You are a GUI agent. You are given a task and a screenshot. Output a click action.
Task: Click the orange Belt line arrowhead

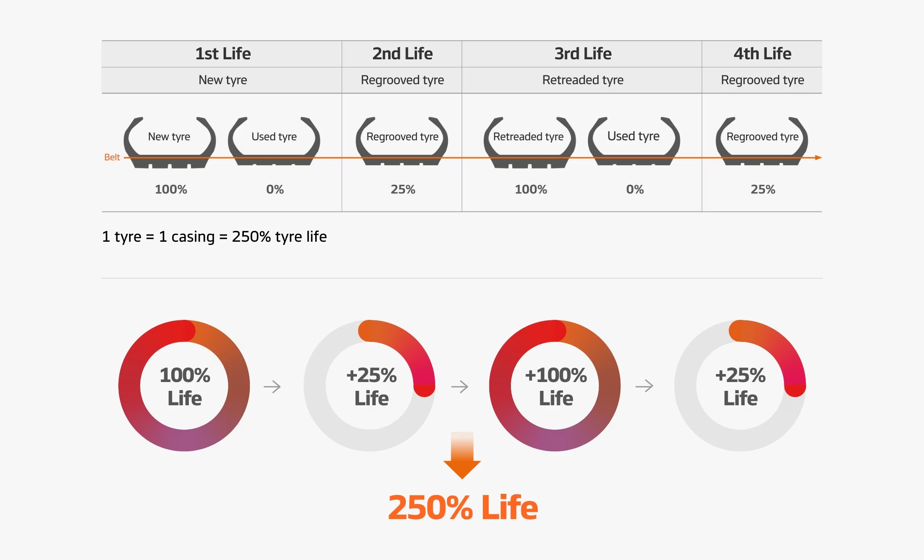(819, 158)
